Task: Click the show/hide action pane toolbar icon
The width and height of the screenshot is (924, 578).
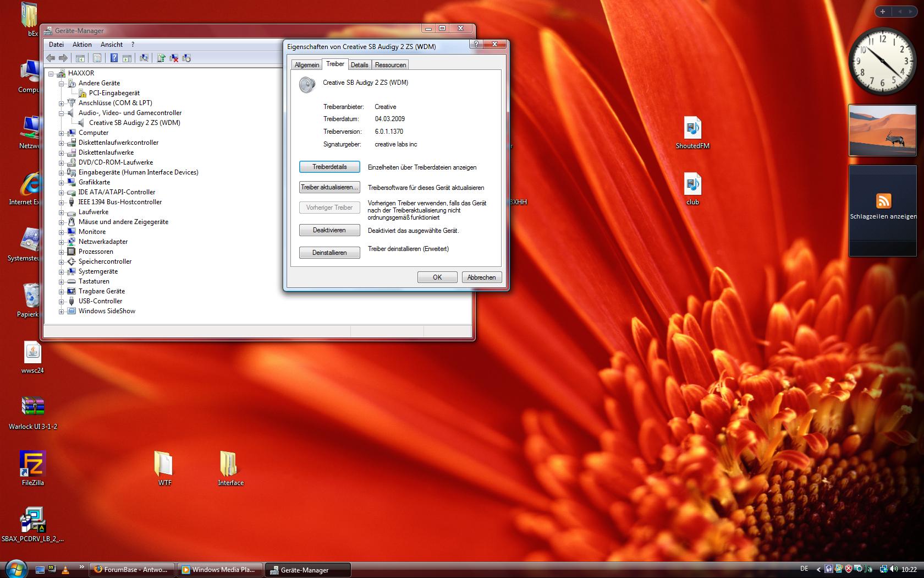Action: [x=127, y=58]
